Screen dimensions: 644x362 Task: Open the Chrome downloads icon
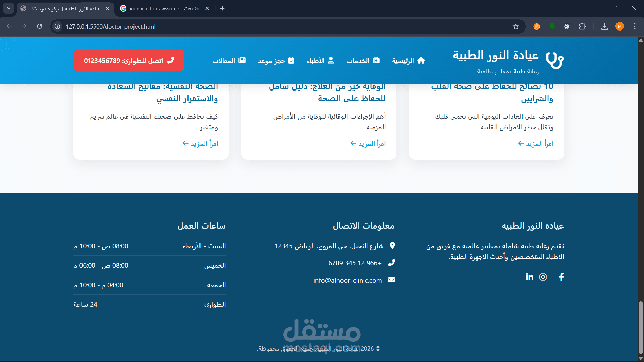(604, 27)
